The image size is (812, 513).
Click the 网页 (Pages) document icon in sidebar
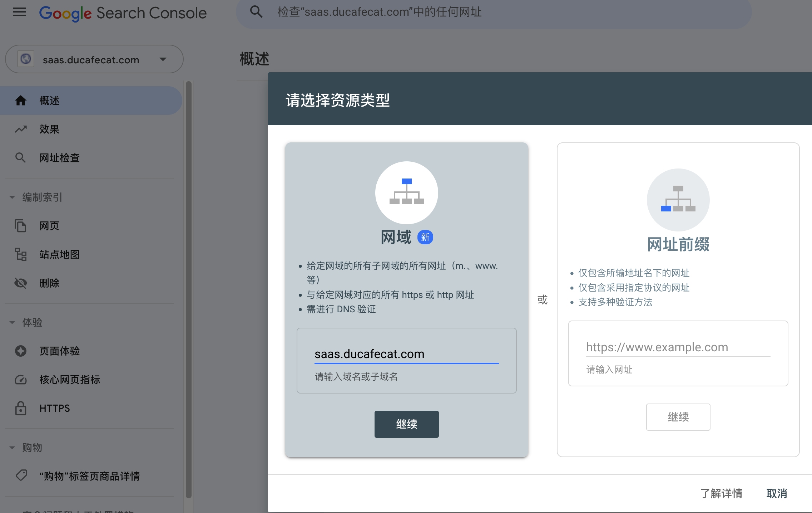[20, 225]
